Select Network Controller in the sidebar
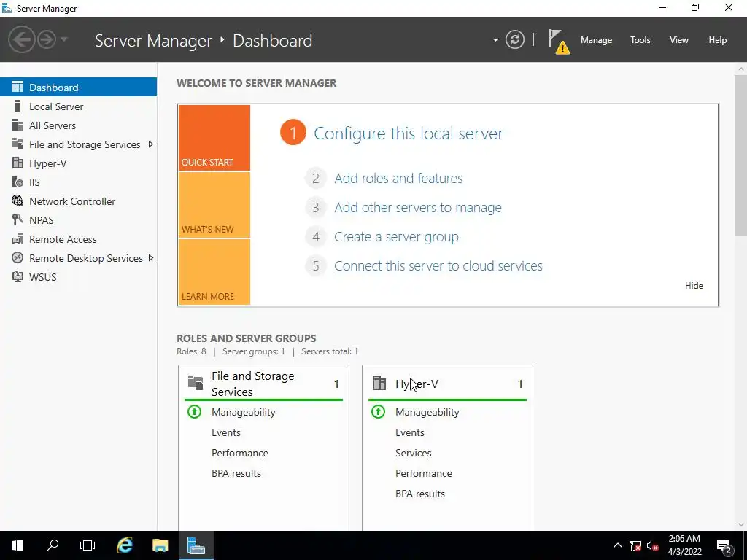The image size is (747, 560). (x=72, y=201)
